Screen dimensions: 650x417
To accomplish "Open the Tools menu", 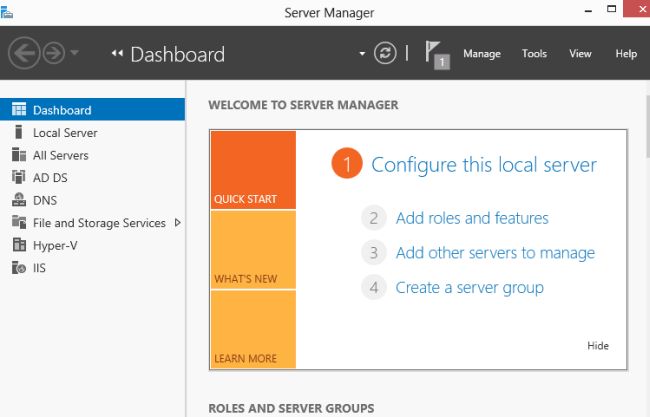I will [534, 54].
